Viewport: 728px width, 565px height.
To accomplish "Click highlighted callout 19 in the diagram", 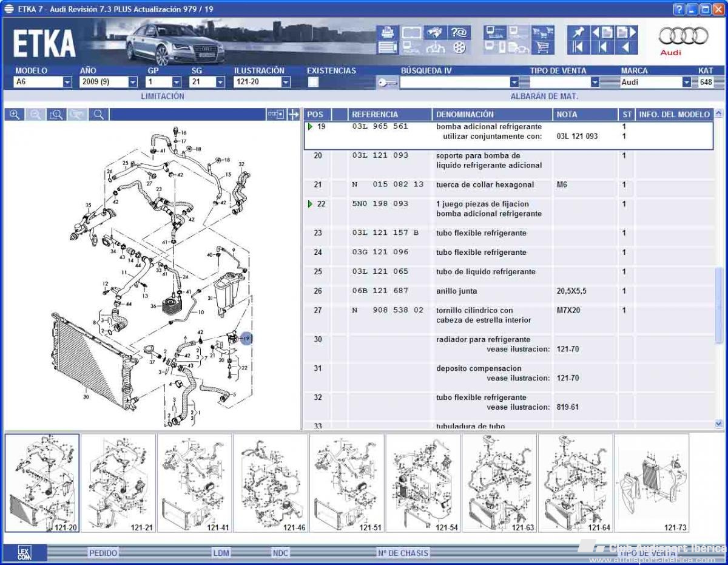I will 246,338.
